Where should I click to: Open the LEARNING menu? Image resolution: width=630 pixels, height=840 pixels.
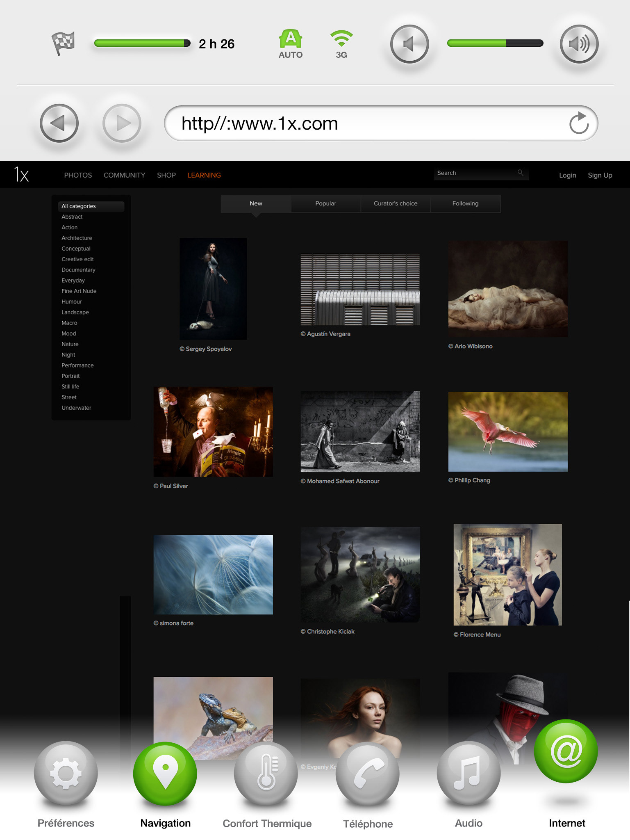[x=204, y=175]
